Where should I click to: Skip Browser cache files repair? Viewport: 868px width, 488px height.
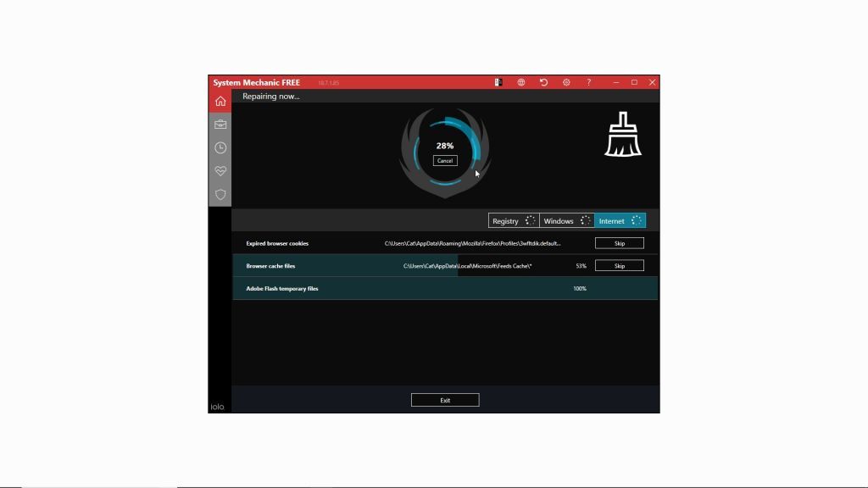pyautogui.click(x=620, y=266)
